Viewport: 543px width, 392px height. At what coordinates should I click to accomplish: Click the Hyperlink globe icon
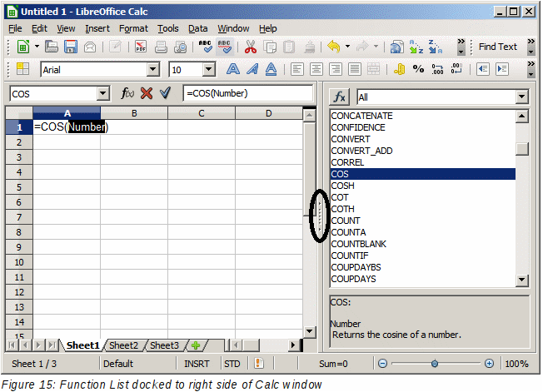click(x=397, y=47)
